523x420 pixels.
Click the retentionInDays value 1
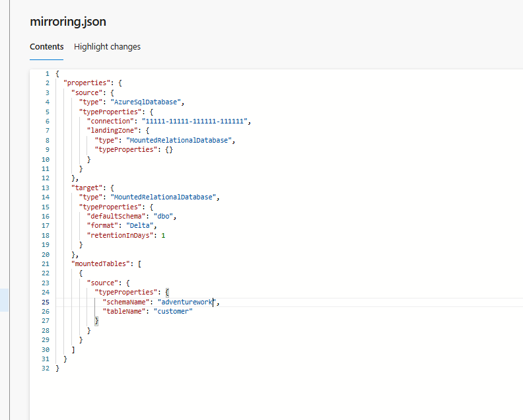pyautogui.click(x=164, y=235)
